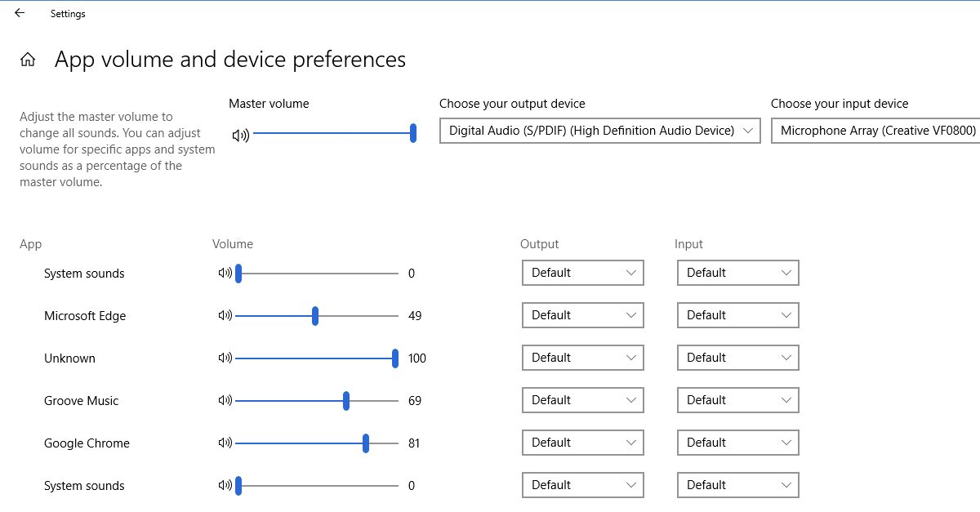This screenshot has height=512, width=980.
Task: Open the input device selector showing Microphone Array
Action: coord(874,130)
